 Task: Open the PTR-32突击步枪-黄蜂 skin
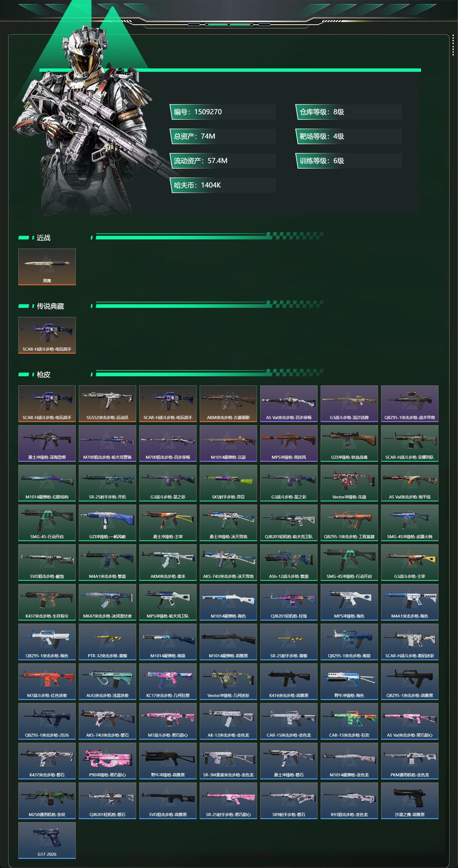pyautogui.click(x=107, y=642)
